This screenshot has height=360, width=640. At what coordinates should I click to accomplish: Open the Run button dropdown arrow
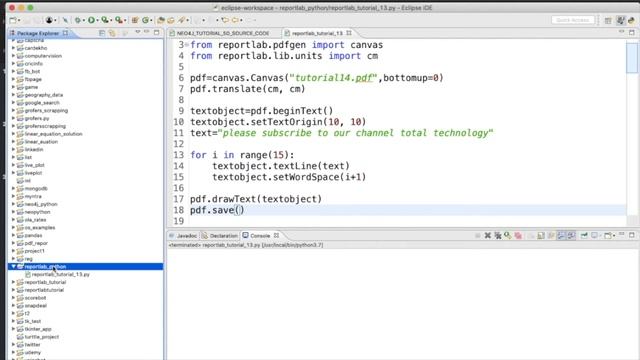pos(97,20)
